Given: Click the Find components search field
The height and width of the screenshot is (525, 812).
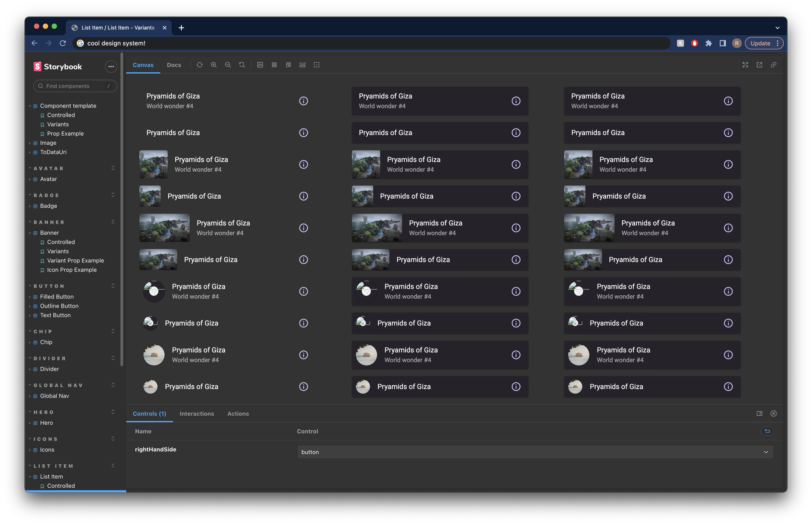Looking at the screenshot, I should (75, 86).
